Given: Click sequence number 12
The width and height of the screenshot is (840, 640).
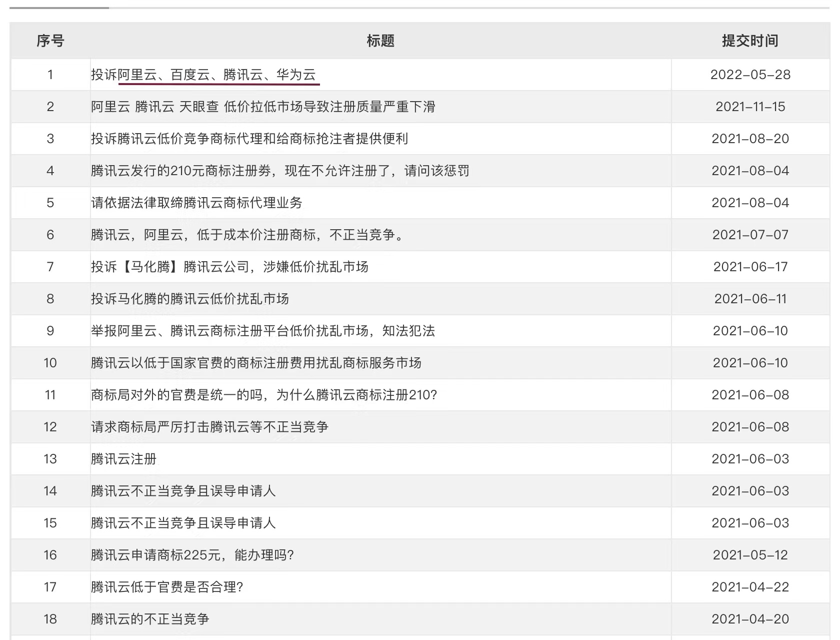Looking at the screenshot, I should tap(50, 427).
